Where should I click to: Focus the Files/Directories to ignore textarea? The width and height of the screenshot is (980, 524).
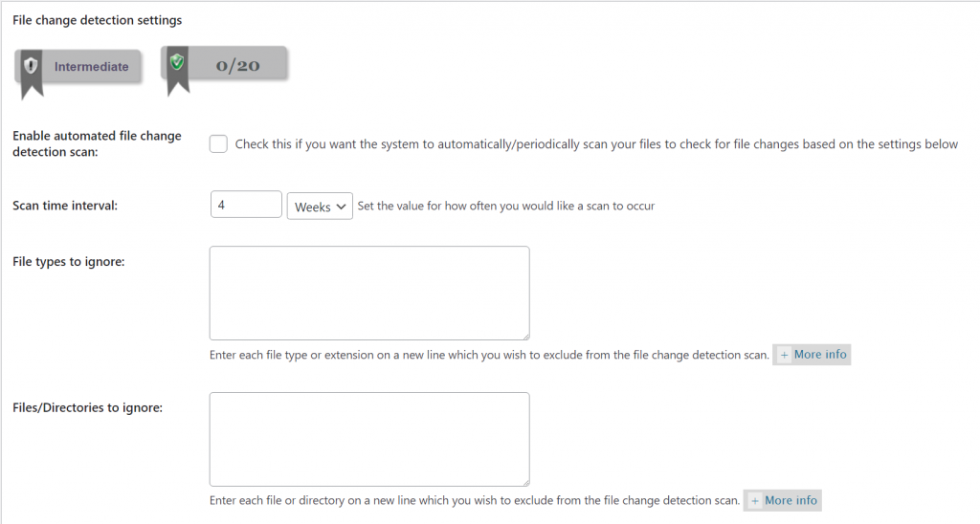(x=369, y=439)
